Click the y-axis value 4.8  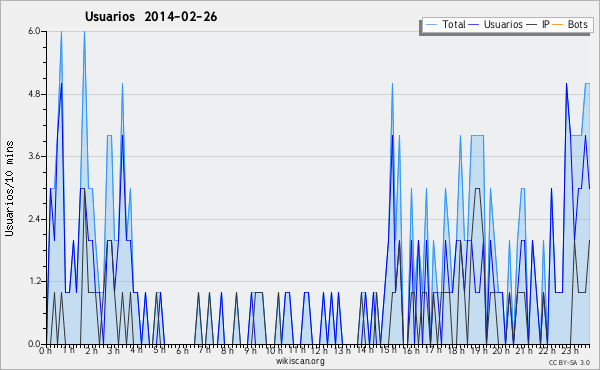click(34, 94)
